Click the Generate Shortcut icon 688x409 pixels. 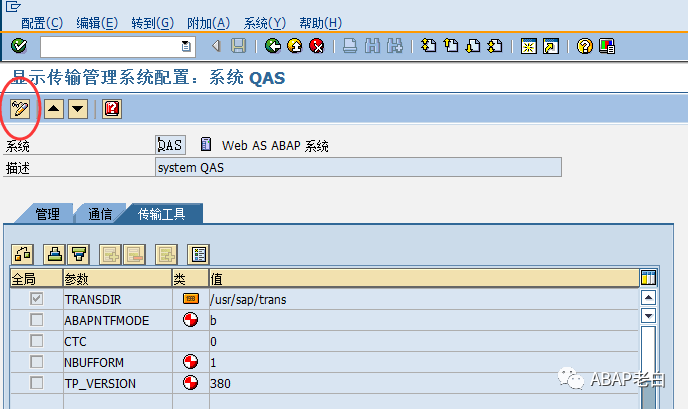click(x=551, y=46)
